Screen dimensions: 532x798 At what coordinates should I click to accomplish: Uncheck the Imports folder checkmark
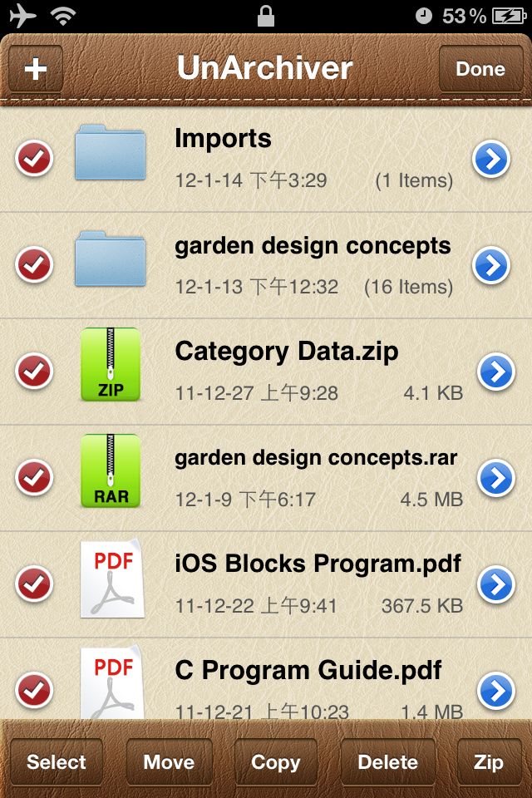tap(34, 158)
